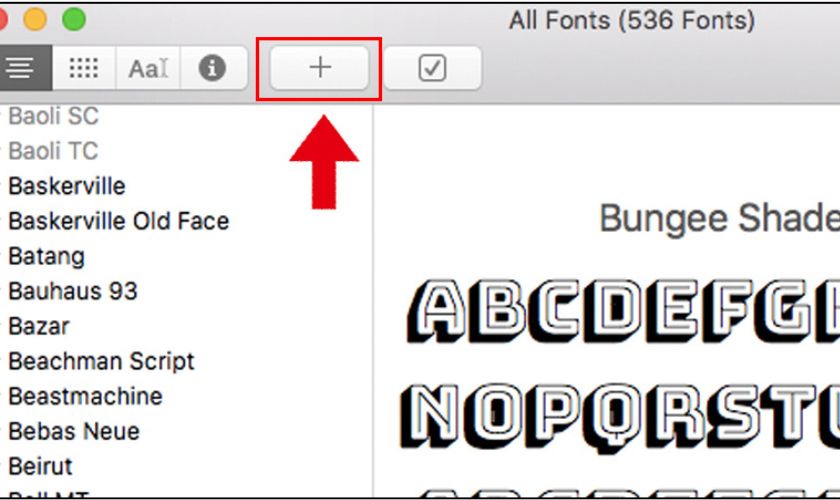Screen dimensions: 840x500
Task: Show font information with the info icon
Action: tap(213, 68)
